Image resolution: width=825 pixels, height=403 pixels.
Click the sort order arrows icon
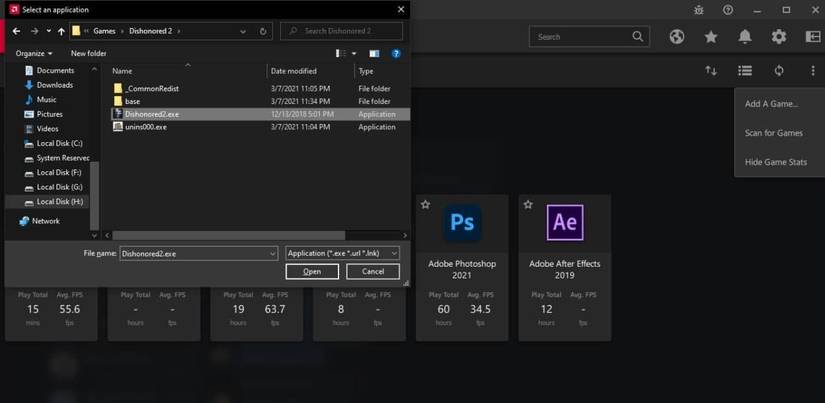[711, 70]
